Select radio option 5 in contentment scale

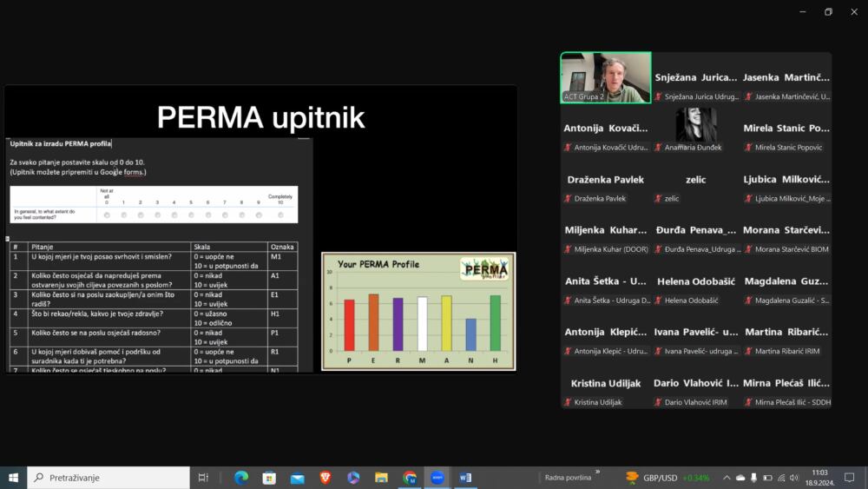pos(191,215)
